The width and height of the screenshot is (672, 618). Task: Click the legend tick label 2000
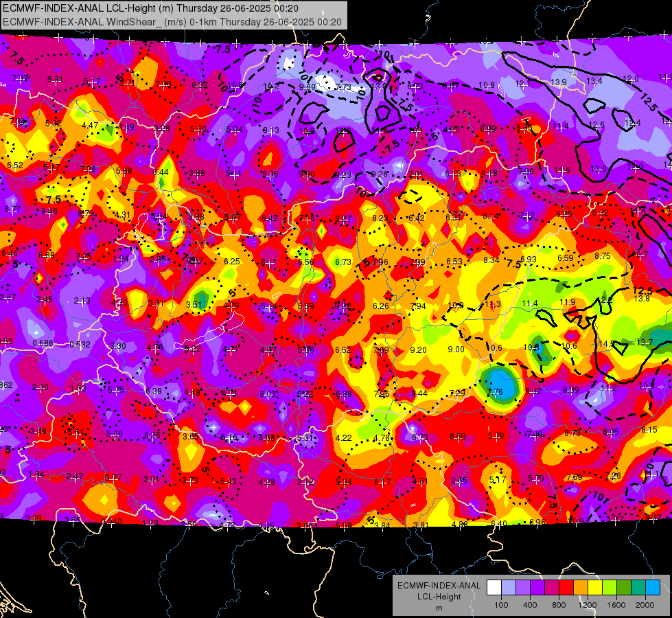pyautogui.click(x=645, y=605)
